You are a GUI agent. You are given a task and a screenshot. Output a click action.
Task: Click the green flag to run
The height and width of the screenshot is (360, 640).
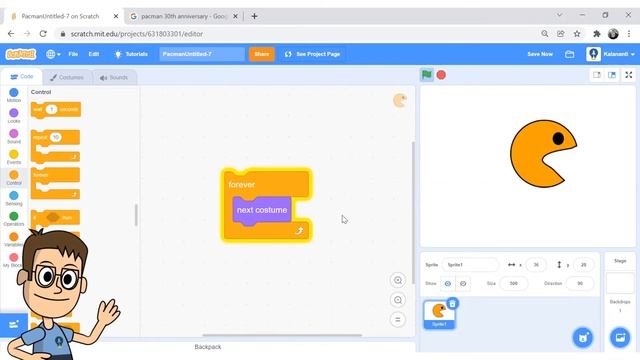[427, 75]
